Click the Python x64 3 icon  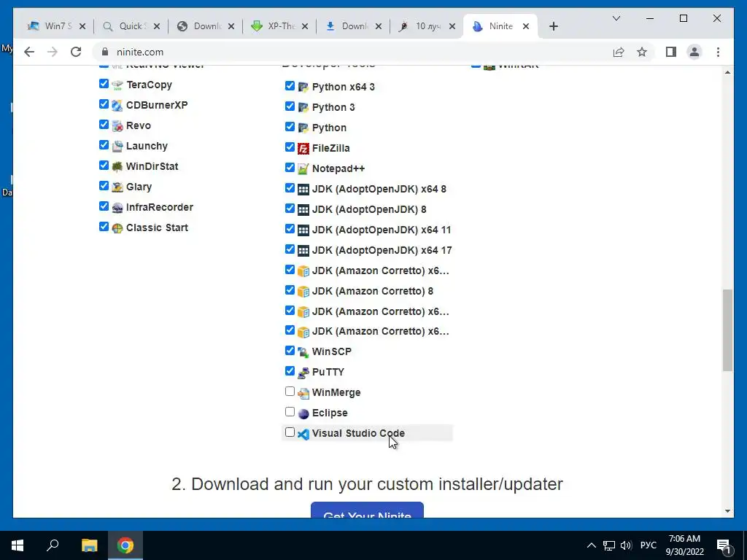(303, 87)
